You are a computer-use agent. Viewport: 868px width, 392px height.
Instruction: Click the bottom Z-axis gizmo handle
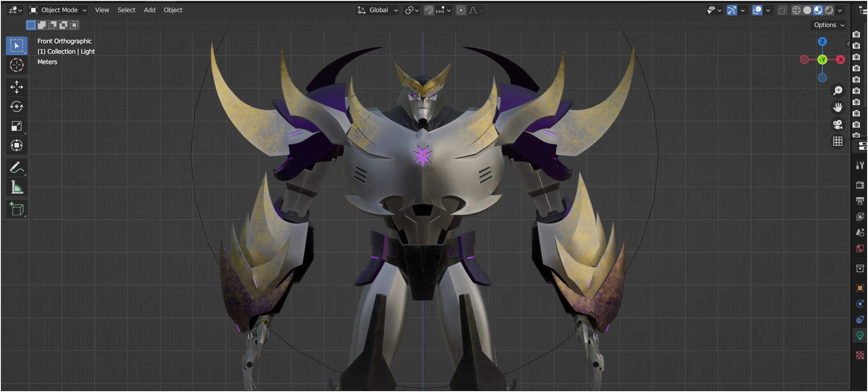(822, 78)
